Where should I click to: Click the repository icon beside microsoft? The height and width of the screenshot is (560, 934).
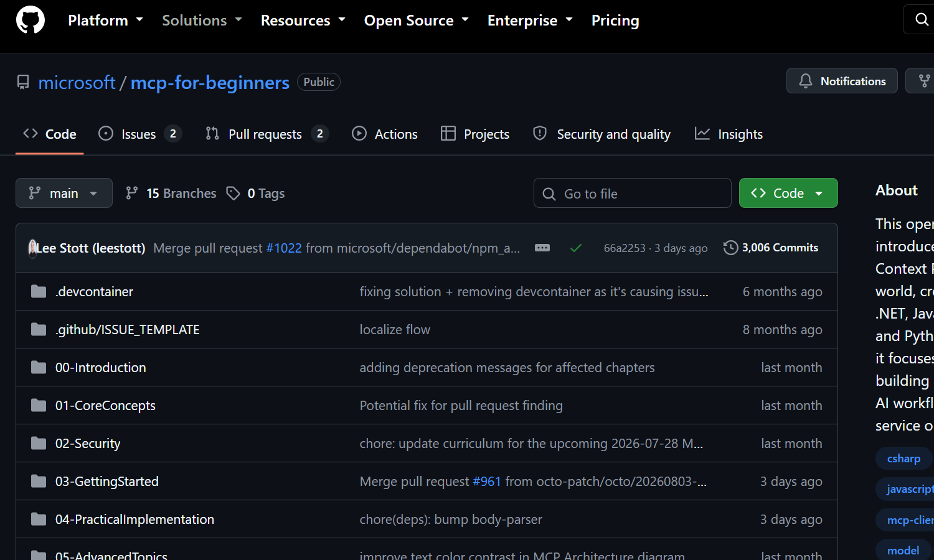23,82
